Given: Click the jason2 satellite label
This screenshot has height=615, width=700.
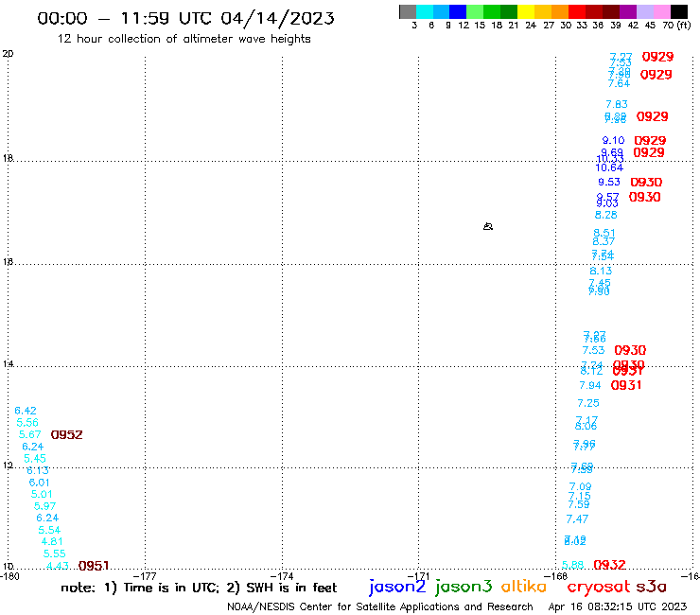Looking at the screenshot, I should click(x=397, y=587).
